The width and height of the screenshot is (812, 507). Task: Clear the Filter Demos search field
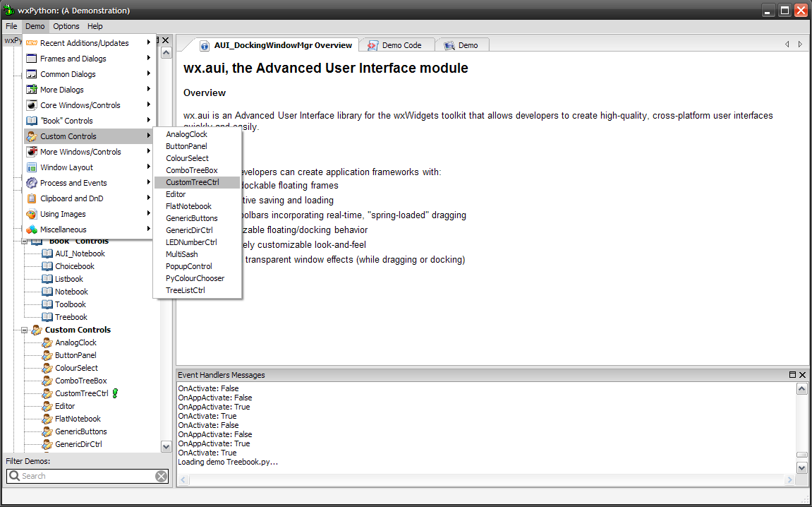[162, 477]
